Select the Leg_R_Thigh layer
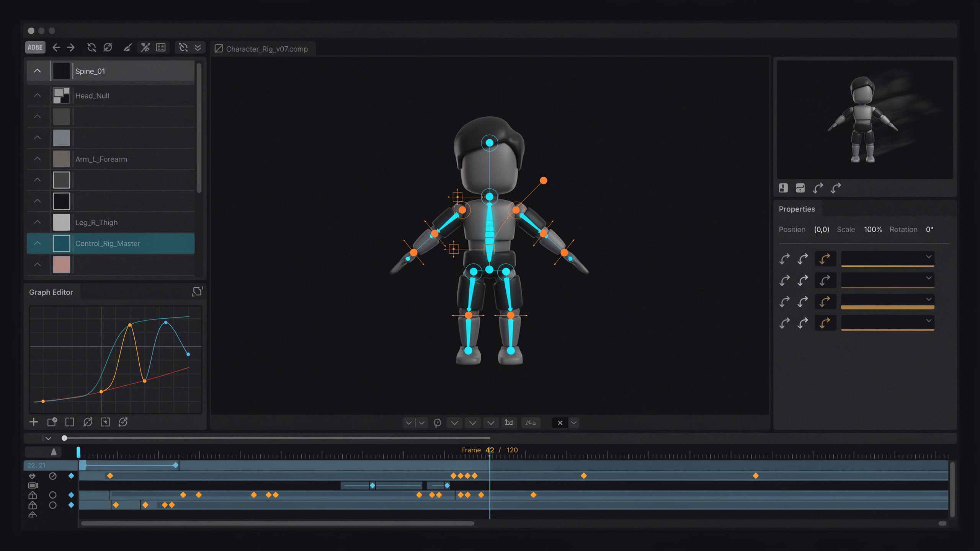 click(x=111, y=222)
